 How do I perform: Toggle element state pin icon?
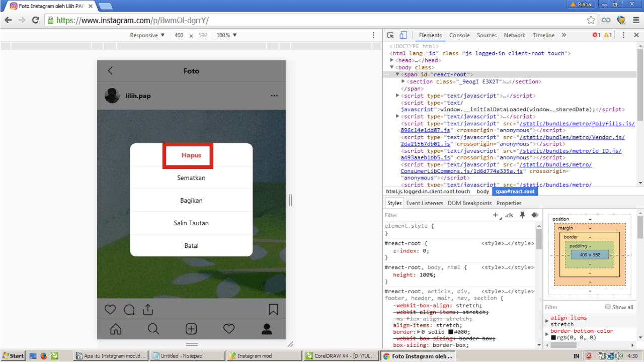[522, 215]
